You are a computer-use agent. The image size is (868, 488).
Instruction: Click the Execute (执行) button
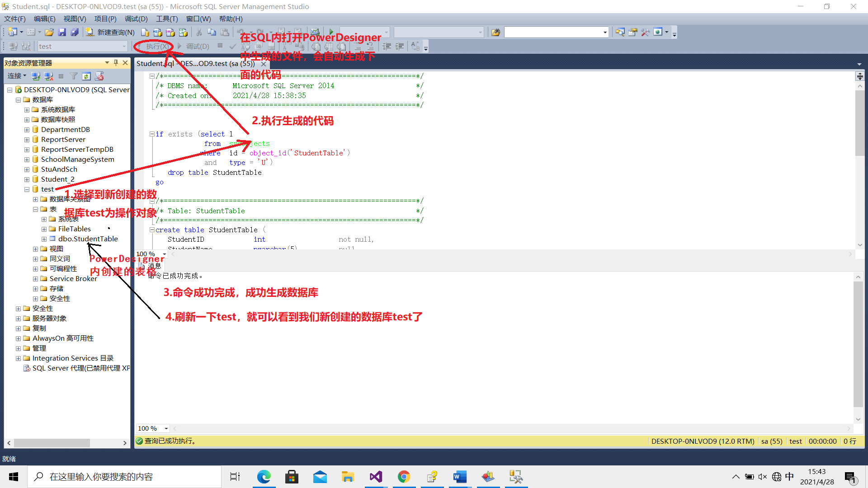point(154,46)
